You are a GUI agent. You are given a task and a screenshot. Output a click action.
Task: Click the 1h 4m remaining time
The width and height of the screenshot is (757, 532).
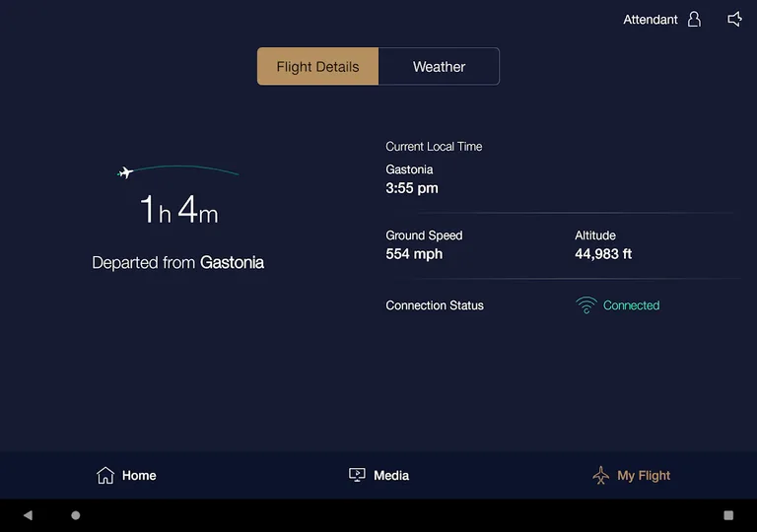coord(178,210)
